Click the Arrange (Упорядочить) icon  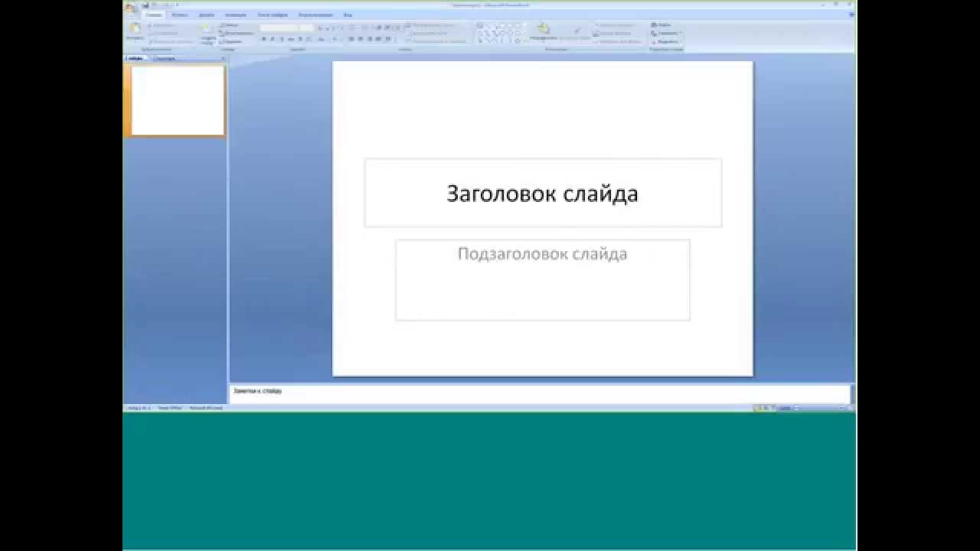[543, 30]
